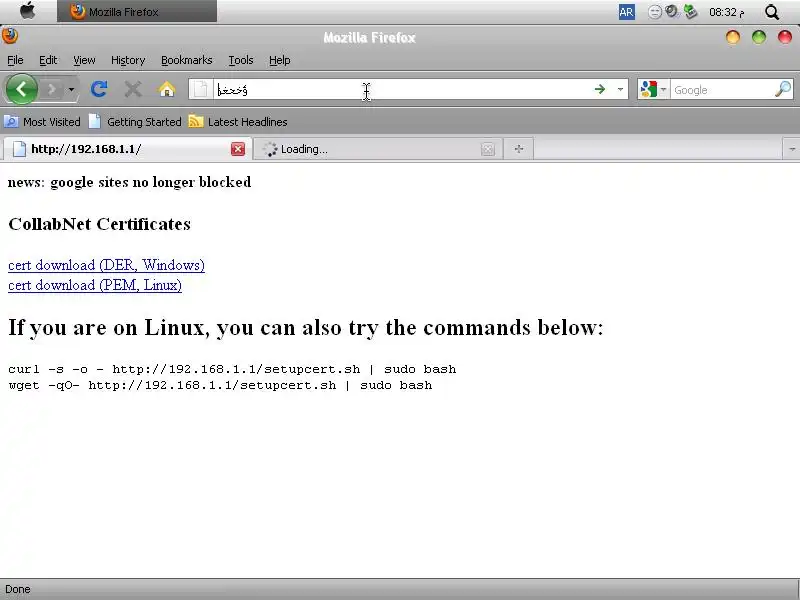Open the File menu
Screen dimensions: 800x600
(15, 60)
